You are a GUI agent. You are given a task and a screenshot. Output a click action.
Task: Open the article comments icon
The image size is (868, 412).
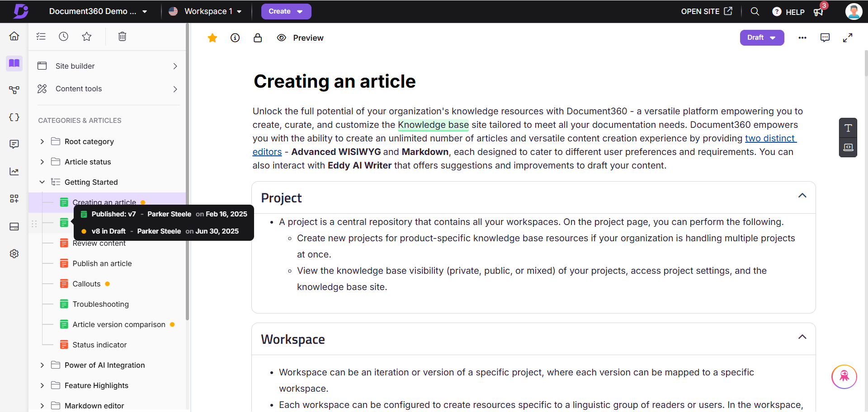[825, 37]
